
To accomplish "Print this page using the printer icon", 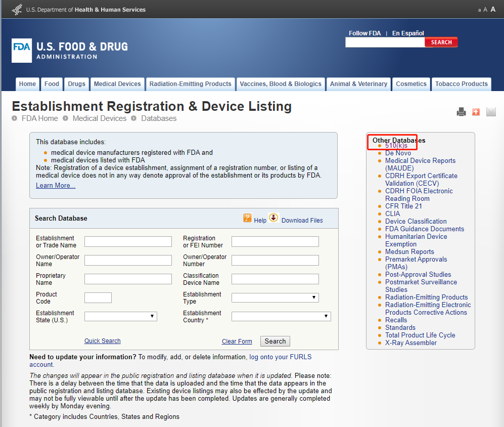I will click(x=461, y=112).
